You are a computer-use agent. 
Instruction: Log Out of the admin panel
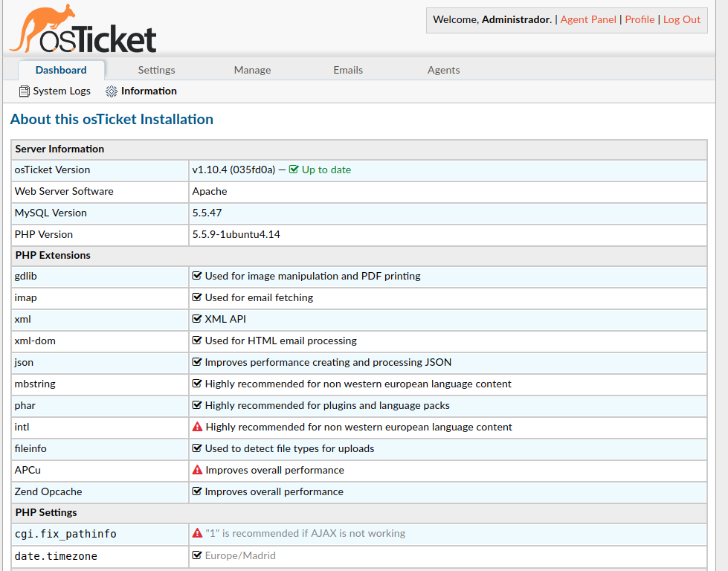pos(682,19)
